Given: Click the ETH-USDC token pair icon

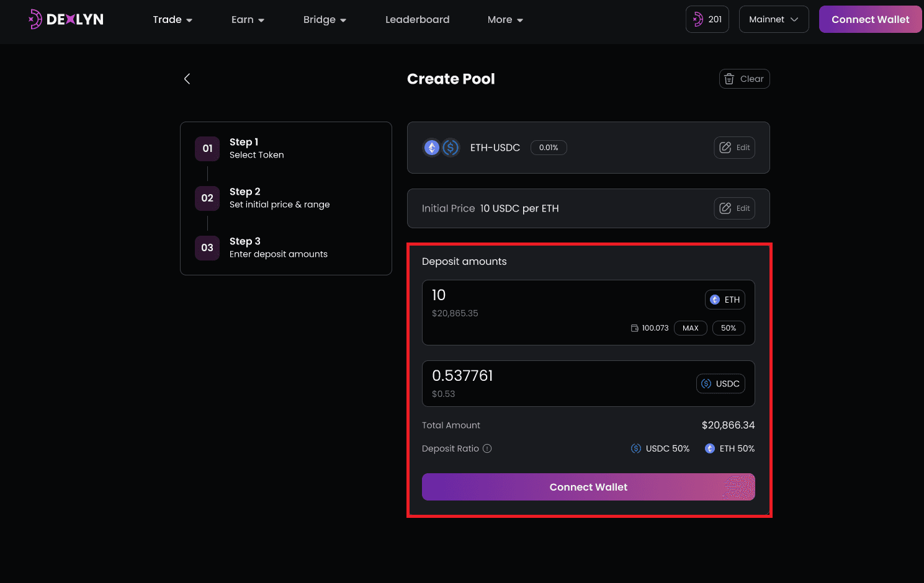Looking at the screenshot, I should pos(441,148).
